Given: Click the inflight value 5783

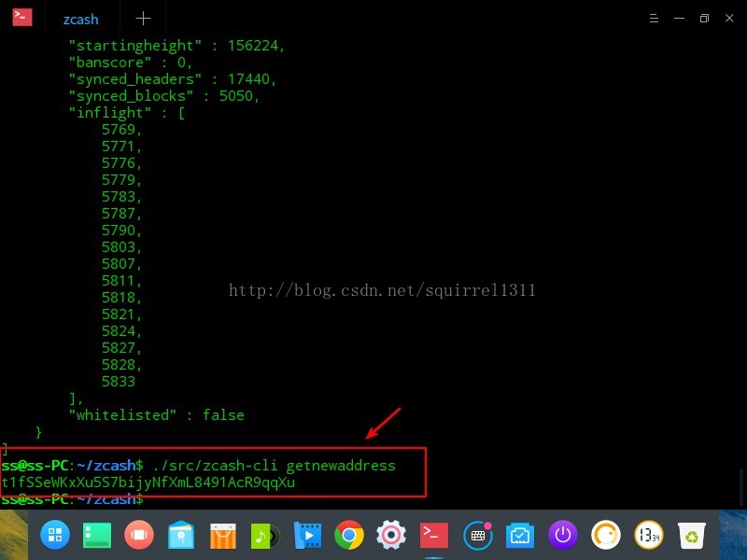Looking at the screenshot, I should tap(121, 197).
